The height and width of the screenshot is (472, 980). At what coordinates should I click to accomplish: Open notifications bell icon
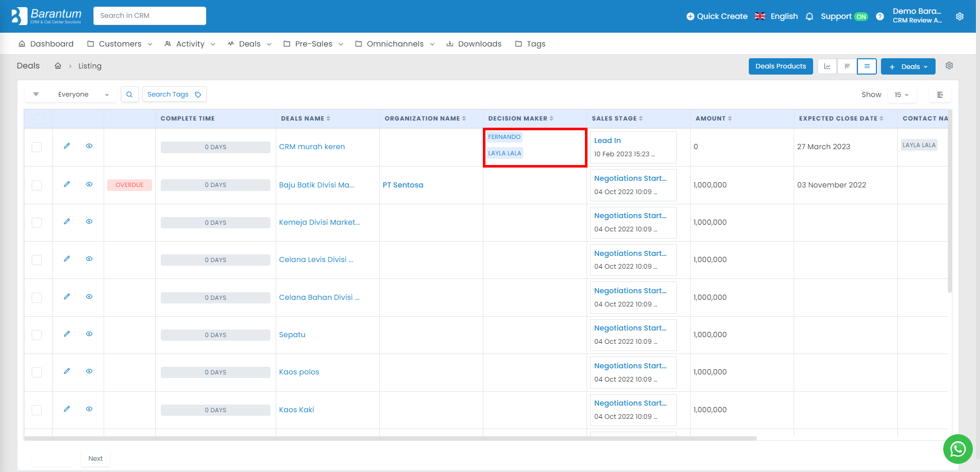(x=810, y=16)
